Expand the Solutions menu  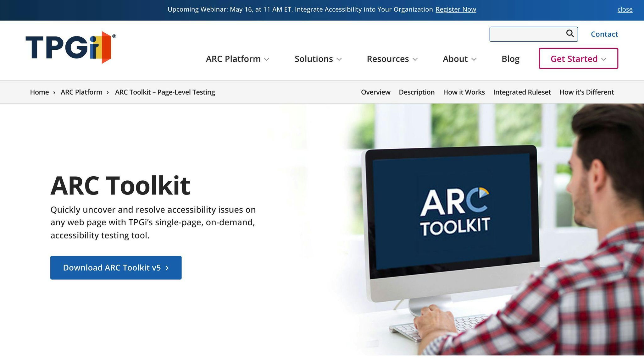pos(318,59)
